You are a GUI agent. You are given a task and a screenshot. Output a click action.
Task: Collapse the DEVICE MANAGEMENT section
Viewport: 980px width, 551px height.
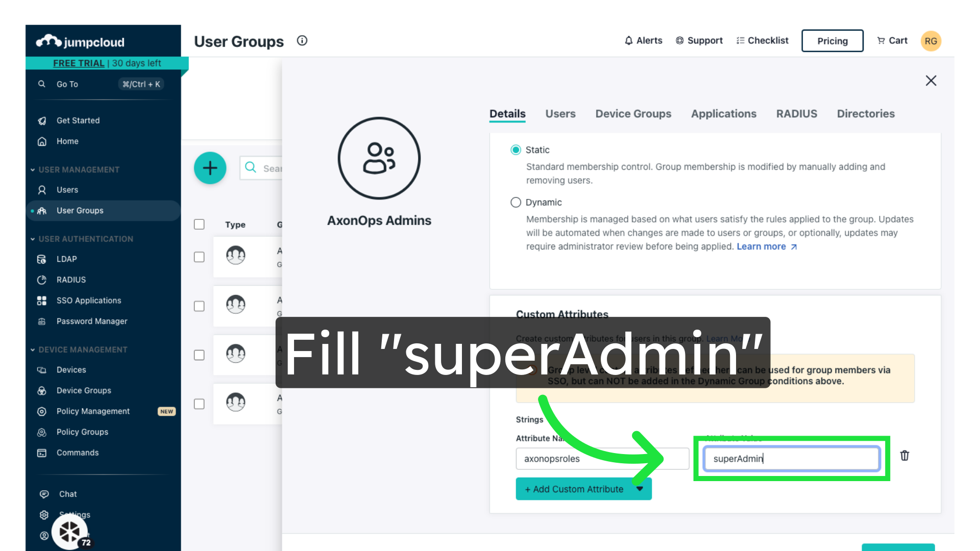tap(33, 350)
